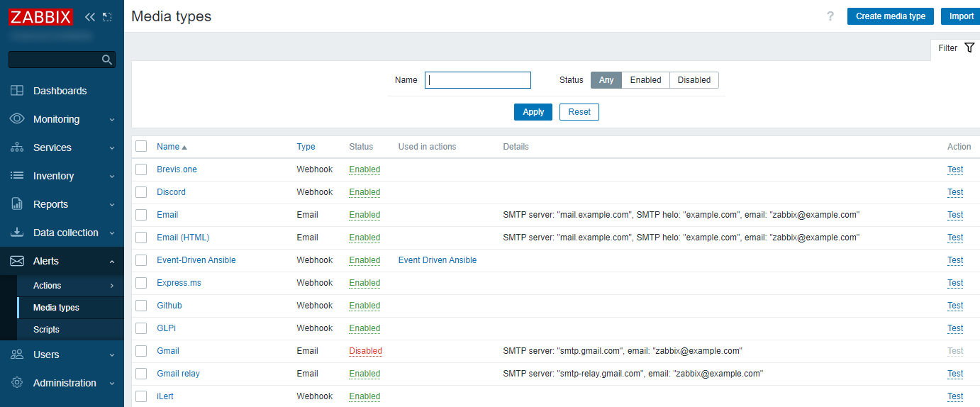Click the Filter funnel icon
The width and height of the screenshot is (980, 407).
pyautogui.click(x=969, y=48)
